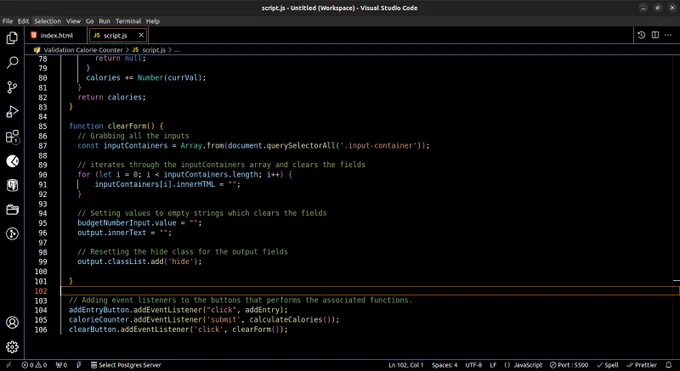The height and width of the screenshot is (371, 680).
Task: Open the Go menu
Action: pyautogui.click(x=89, y=21)
